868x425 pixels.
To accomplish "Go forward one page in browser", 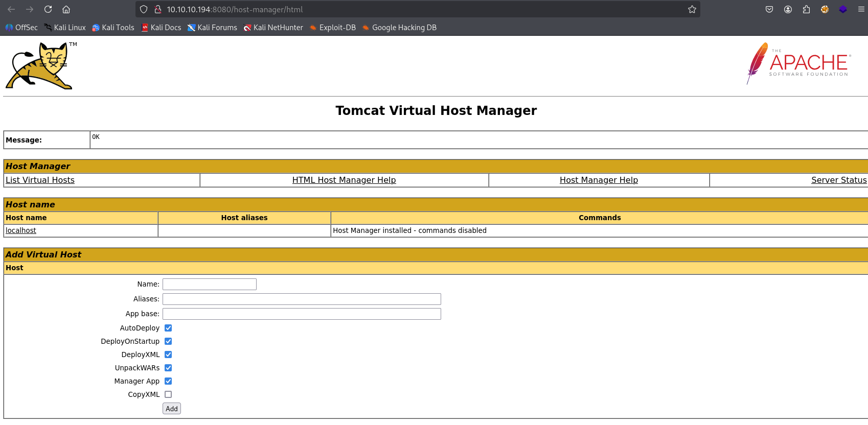I will pos(30,9).
